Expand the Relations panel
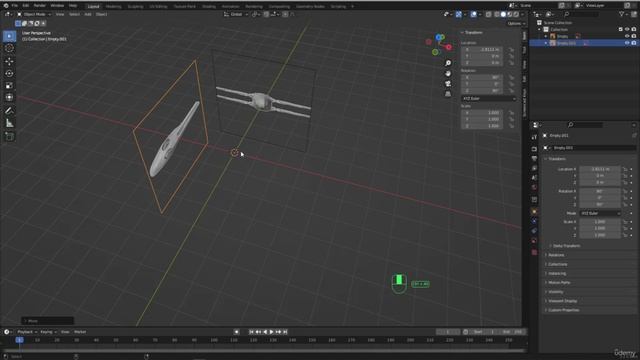Viewport: 640px width, 360px height. 556,255
